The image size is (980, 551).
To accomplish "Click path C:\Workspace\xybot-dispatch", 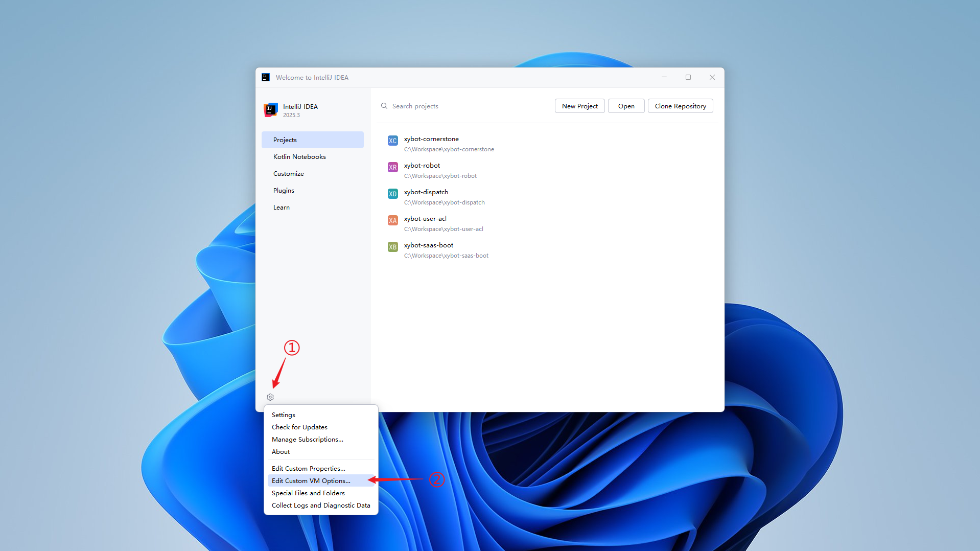I will [x=444, y=202].
